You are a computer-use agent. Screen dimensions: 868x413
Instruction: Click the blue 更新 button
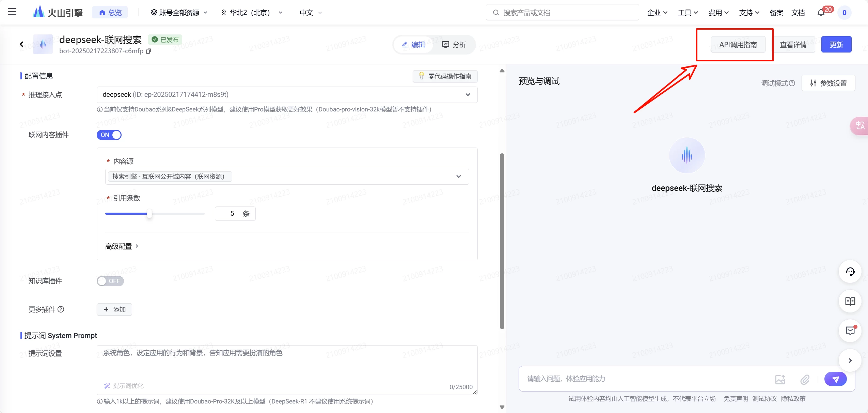[836, 45]
